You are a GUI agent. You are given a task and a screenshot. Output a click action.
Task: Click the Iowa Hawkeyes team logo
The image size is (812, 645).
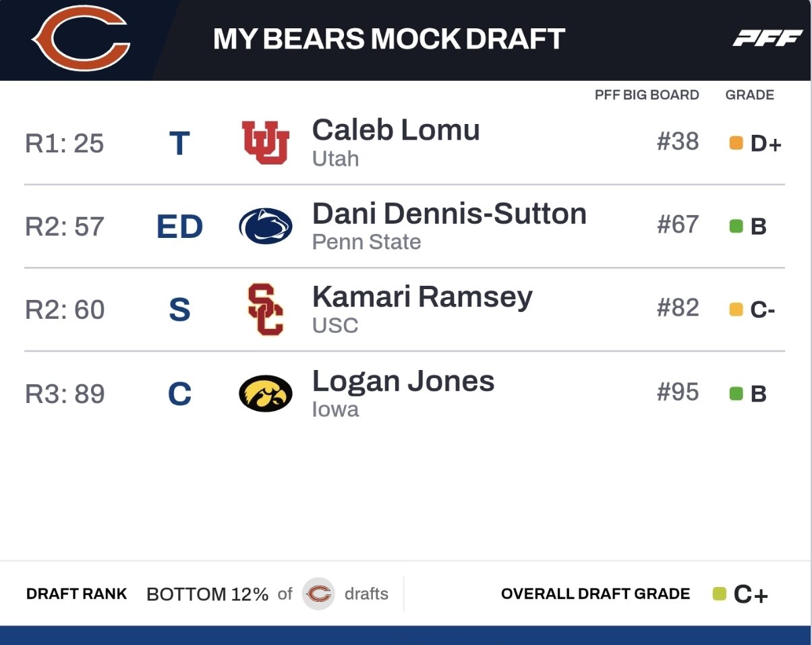[x=266, y=393]
